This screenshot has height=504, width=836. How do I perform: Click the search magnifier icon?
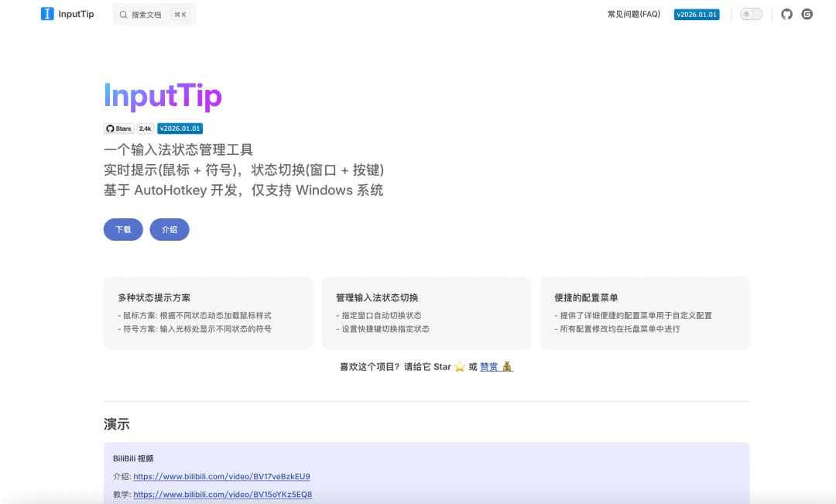tap(123, 15)
